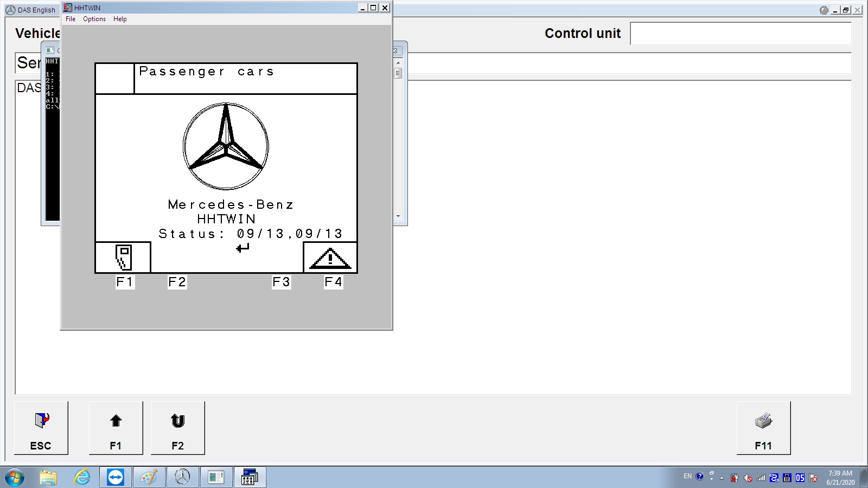Image resolution: width=868 pixels, height=488 pixels.
Task: Click the F3 key label below HHT display
Action: [x=281, y=282]
